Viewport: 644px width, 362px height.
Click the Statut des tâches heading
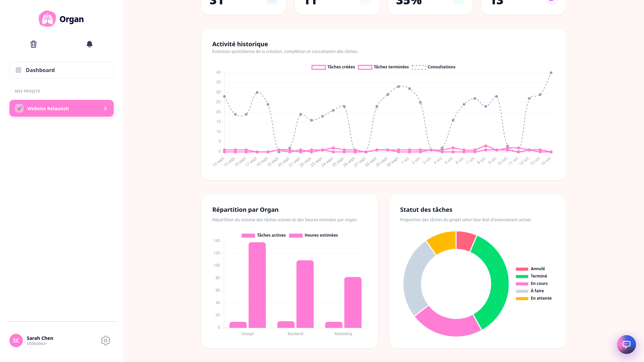click(426, 209)
